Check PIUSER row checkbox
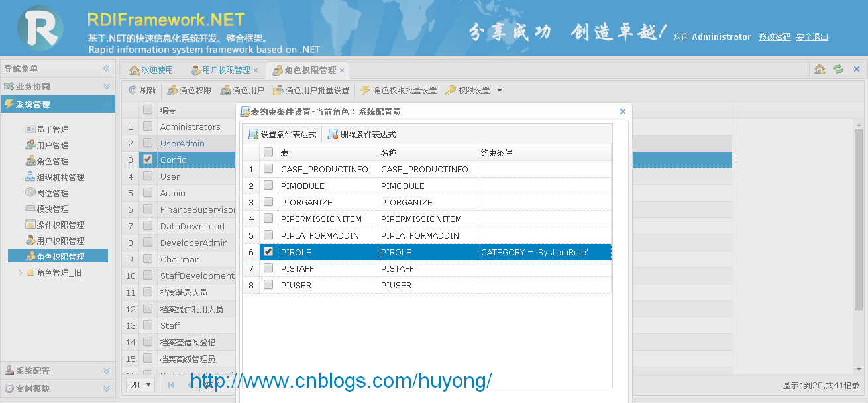 click(x=268, y=285)
